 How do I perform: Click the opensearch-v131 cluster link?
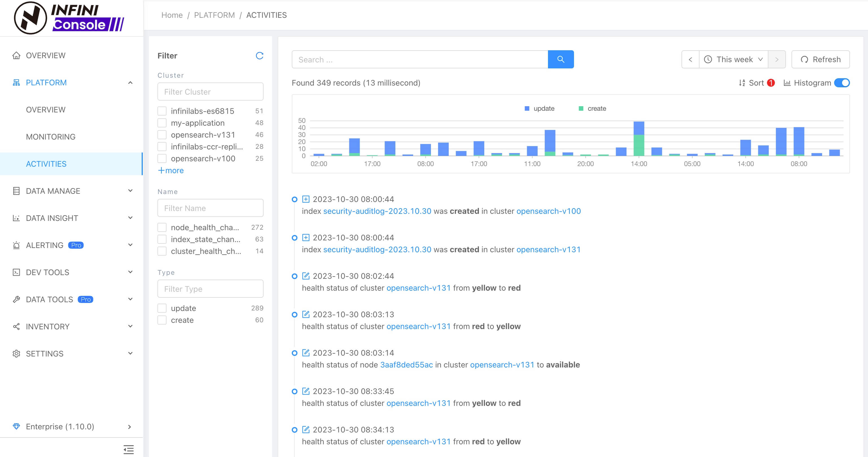(548, 249)
